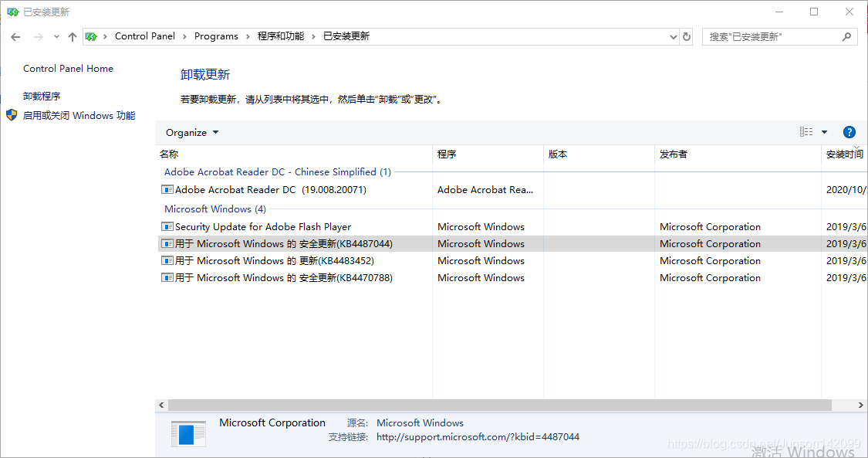This screenshot has width=868, height=458.
Task: Sort by the 版本 column header
Action: (x=599, y=154)
